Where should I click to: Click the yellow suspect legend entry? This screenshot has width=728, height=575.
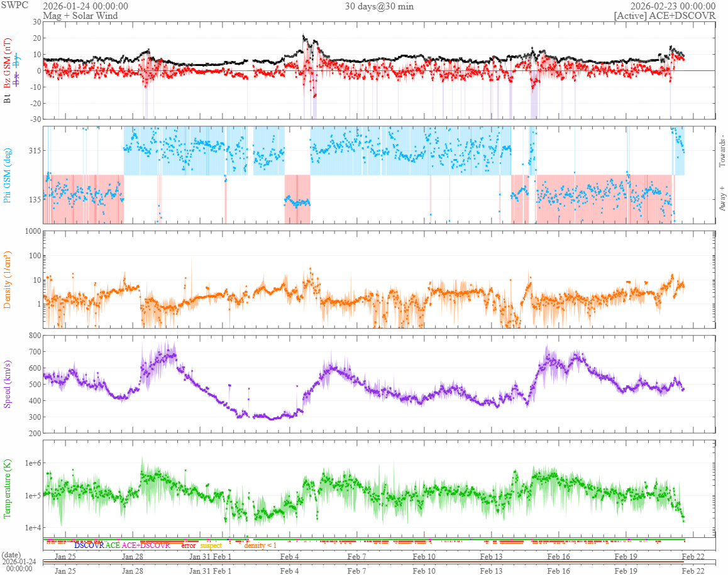211,545
